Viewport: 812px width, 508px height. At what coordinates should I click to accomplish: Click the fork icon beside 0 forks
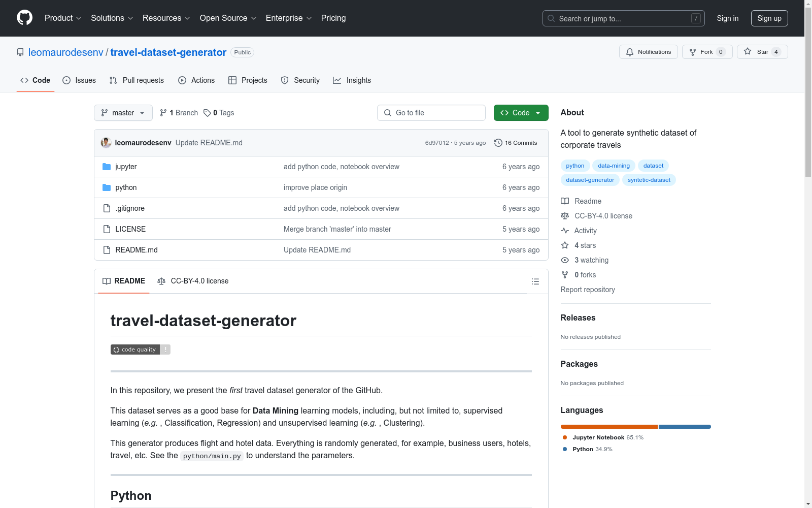565,275
